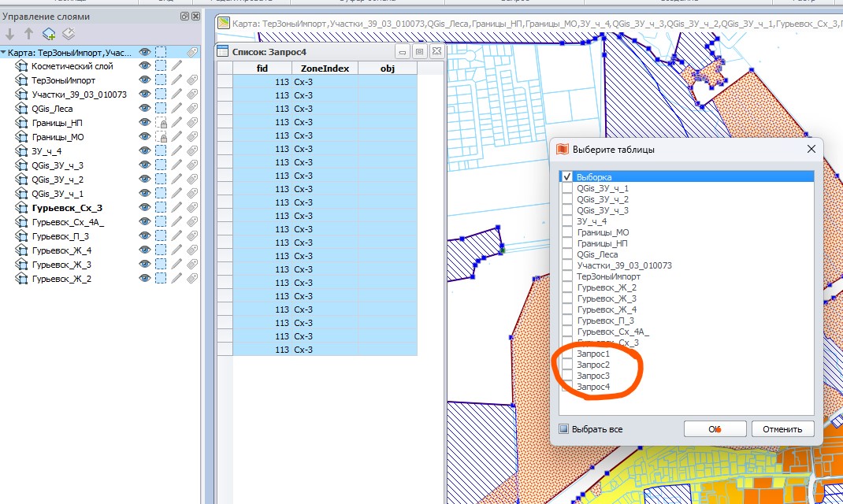The height and width of the screenshot is (504, 843).
Task: Check the Запрос1 checkbox in dialog
Action: coord(567,354)
